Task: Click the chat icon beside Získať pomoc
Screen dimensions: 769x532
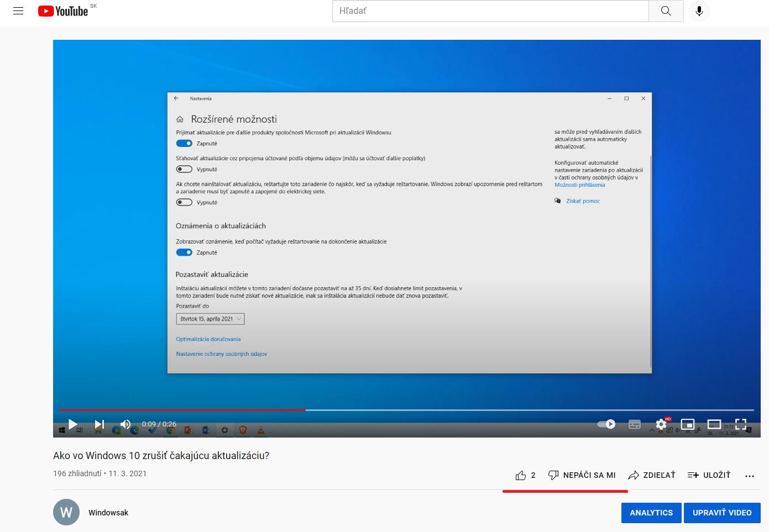Action: click(558, 201)
